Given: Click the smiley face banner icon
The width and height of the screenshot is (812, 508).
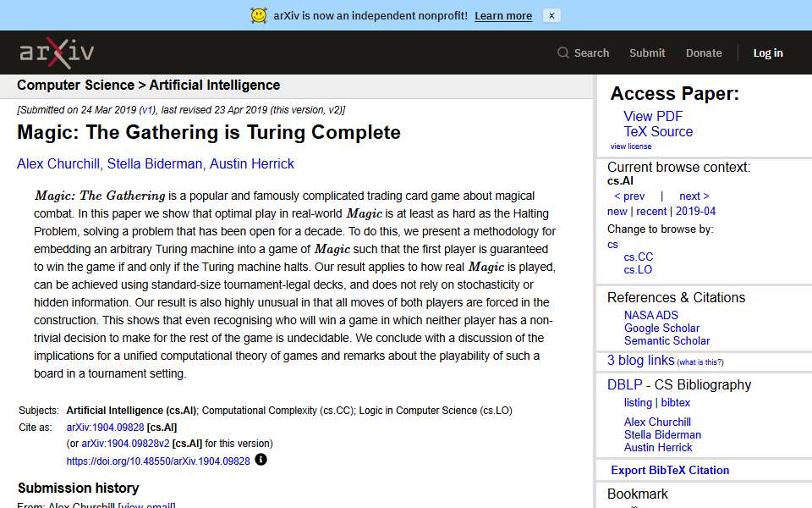Looking at the screenshot, I should [x=259, y=15].
